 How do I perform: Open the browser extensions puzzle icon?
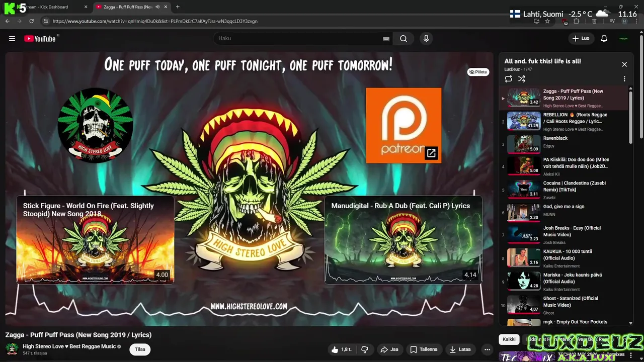[x=577, y=21]
